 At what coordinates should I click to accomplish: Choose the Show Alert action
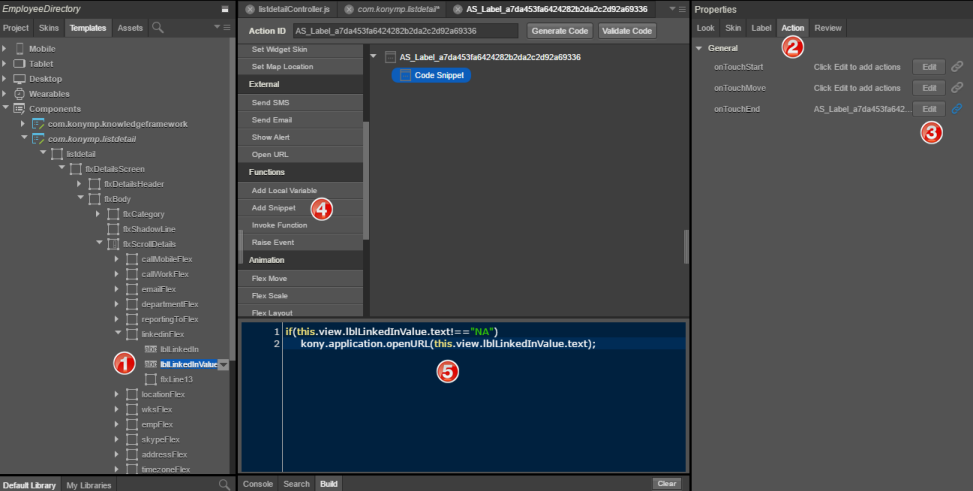(300, 137)
